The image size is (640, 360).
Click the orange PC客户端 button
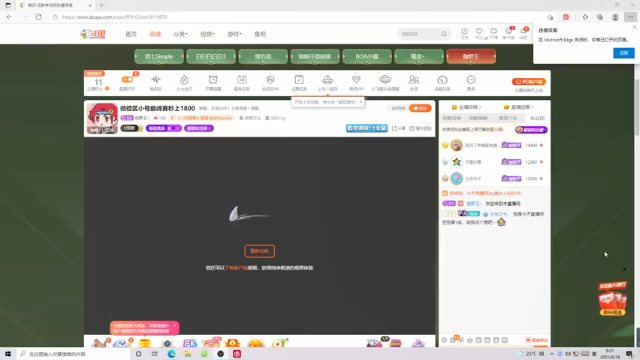pyautogui.click(x=529, y=82)
